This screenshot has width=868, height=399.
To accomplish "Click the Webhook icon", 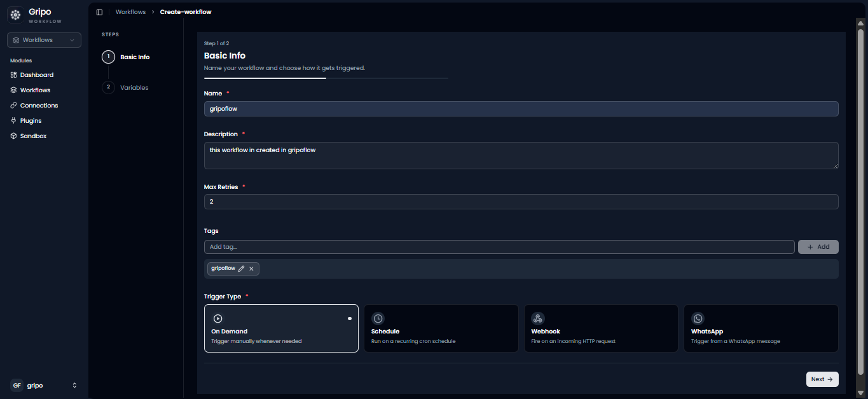I will [x=538, y=318].
